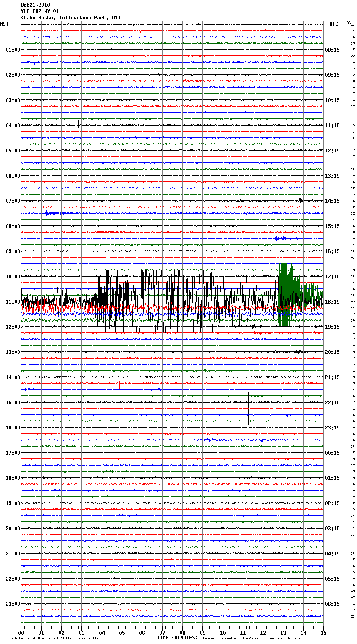Click the 14:15 UTC time label

pyautogui.click(x=332, y=201)
